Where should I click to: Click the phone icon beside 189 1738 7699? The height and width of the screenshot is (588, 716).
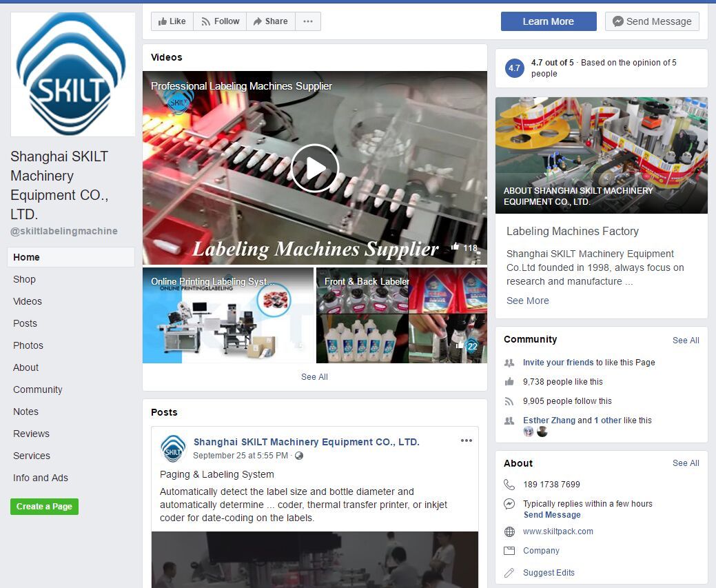pos(509,485)
